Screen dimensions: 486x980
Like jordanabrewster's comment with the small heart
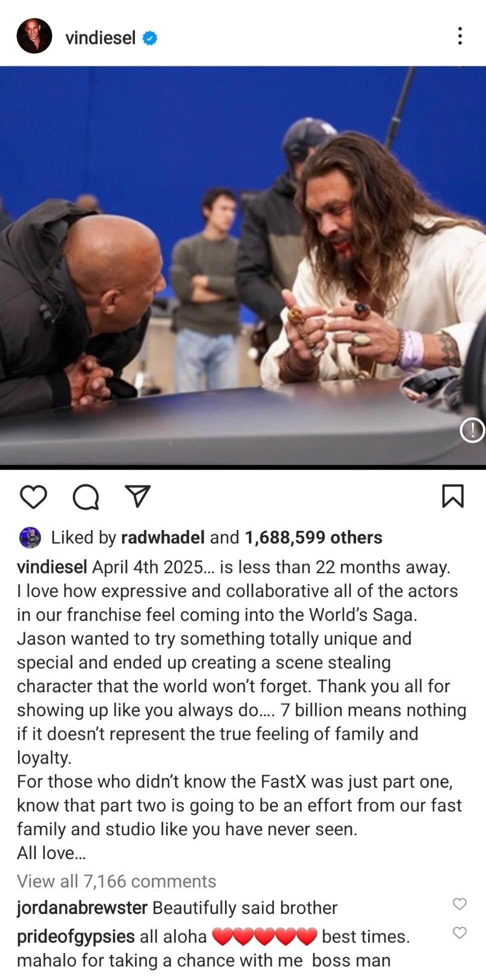(x=459, y=904)
